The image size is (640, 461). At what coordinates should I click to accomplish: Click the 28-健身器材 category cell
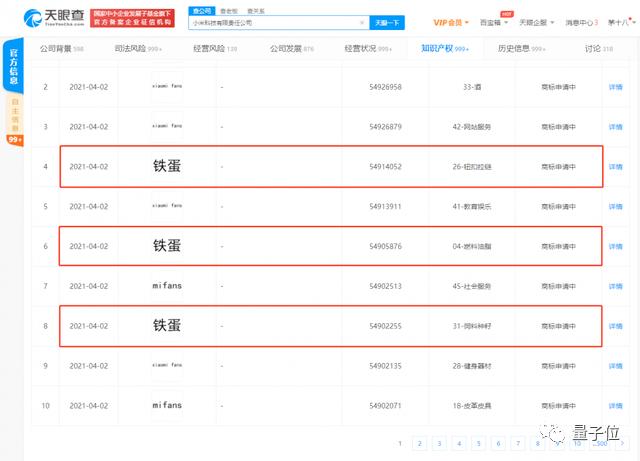pos(472,366)
